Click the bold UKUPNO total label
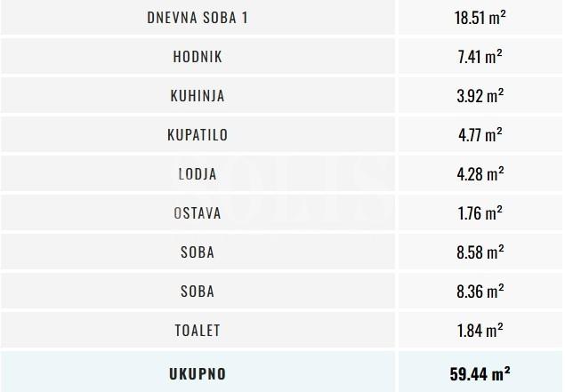The image size is (565, 392). (x=197, y=373)
